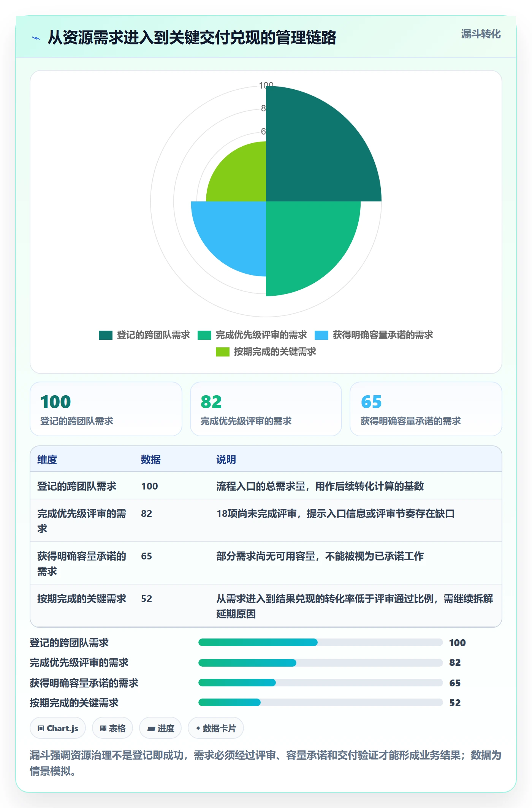The width and height of the screenshot is (532, 808).
Task: Toggle the 完成优先级评审的需求 legend item
Action: [x=252, y=335]
